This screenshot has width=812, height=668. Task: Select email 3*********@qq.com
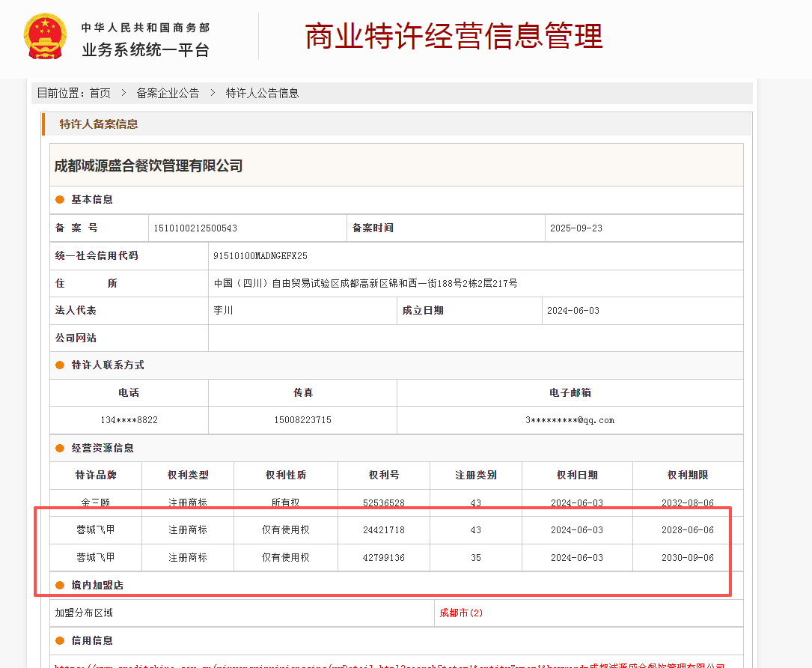point(570,420)
